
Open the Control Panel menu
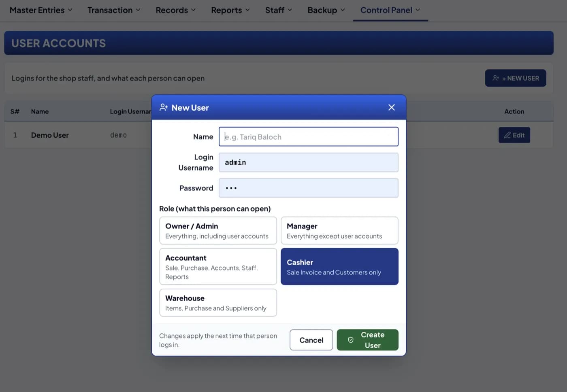tap(390, 10)
